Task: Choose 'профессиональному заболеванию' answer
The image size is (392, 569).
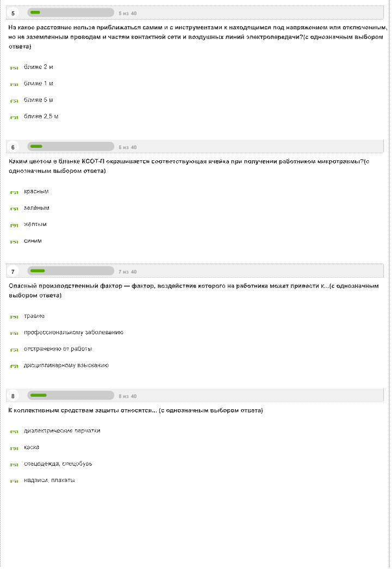Action: pyautogui.click(x=14, y=333)
